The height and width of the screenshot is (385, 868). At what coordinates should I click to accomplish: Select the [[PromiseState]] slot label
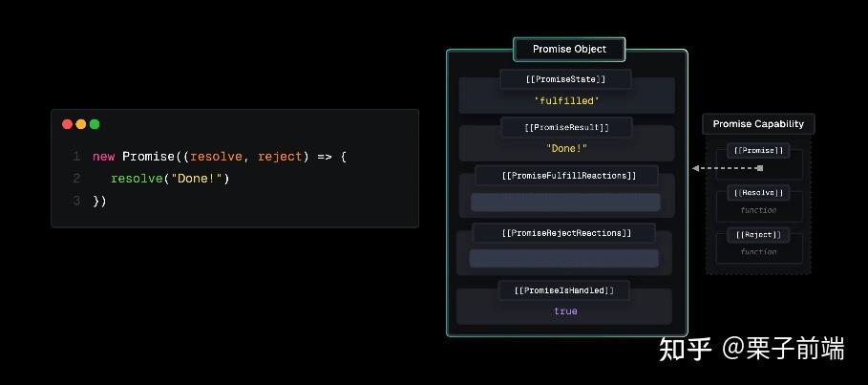pos(565,79)
